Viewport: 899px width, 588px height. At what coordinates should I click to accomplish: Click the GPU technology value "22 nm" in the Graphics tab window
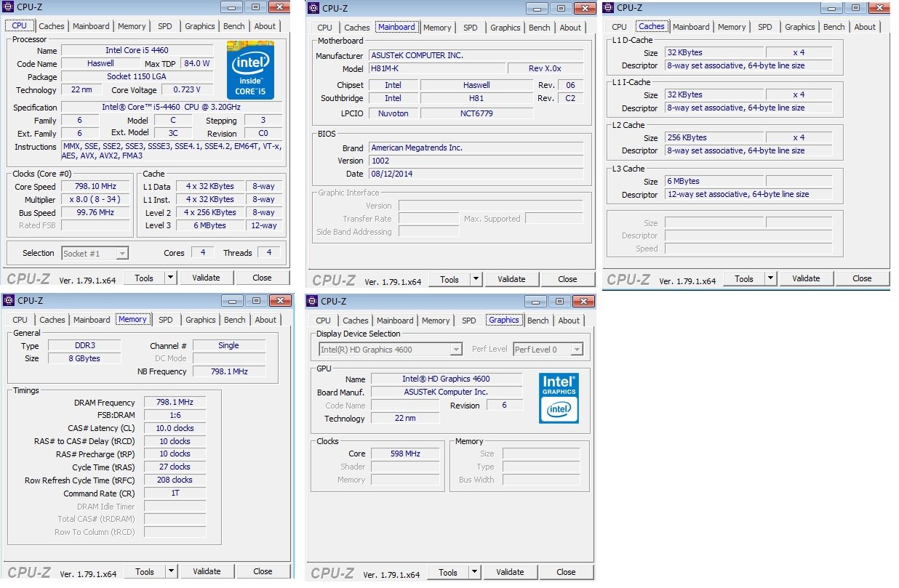point(405,418)
